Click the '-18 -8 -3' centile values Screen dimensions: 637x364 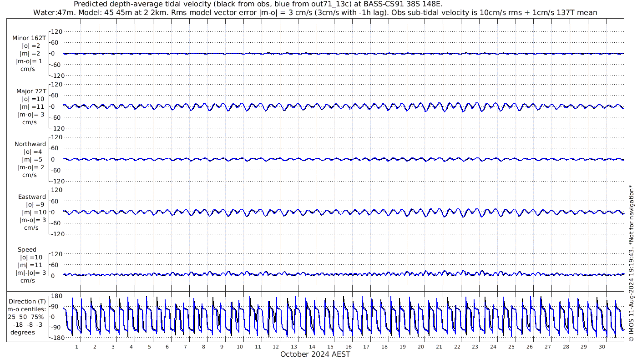[29, 324]
